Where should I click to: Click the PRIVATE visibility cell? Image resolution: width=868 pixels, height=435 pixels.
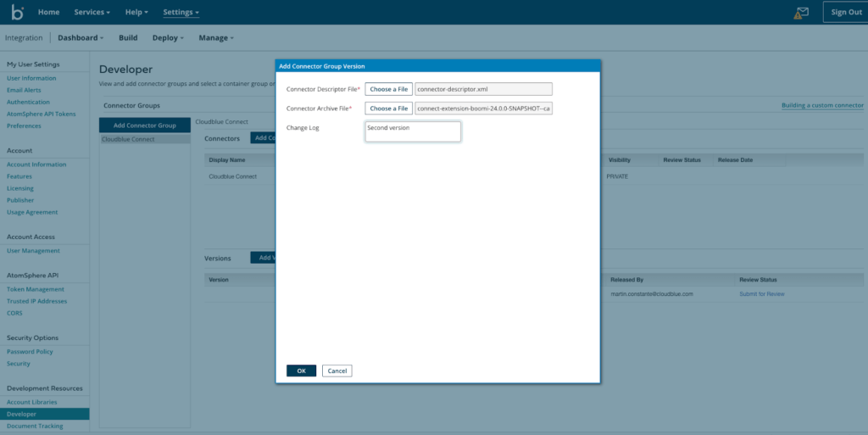pyautogui.click(x=617, y=176)
